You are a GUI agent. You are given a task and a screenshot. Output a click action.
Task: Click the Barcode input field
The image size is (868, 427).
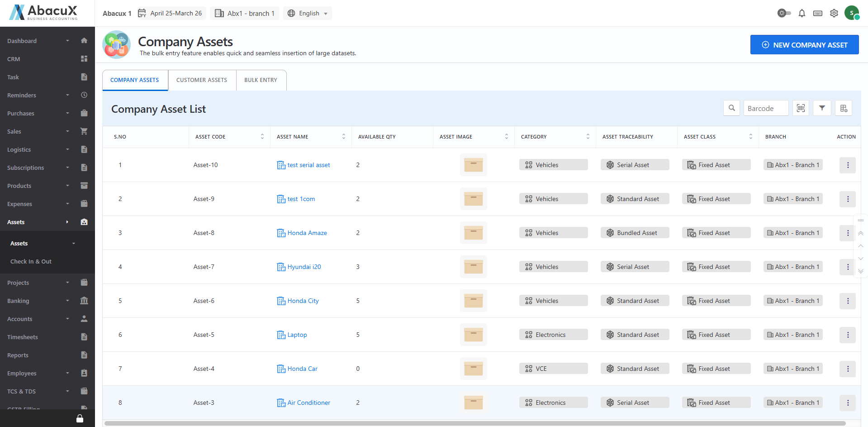[765, 108]
